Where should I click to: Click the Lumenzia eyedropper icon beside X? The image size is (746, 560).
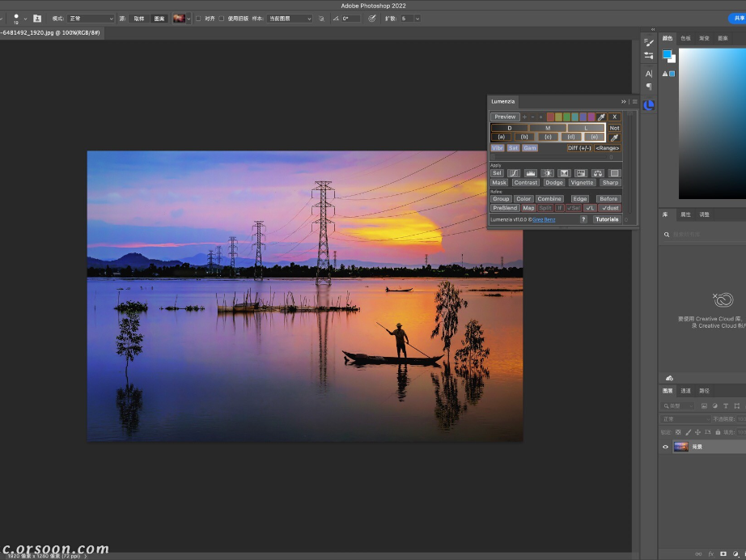(x=602, y=117)
